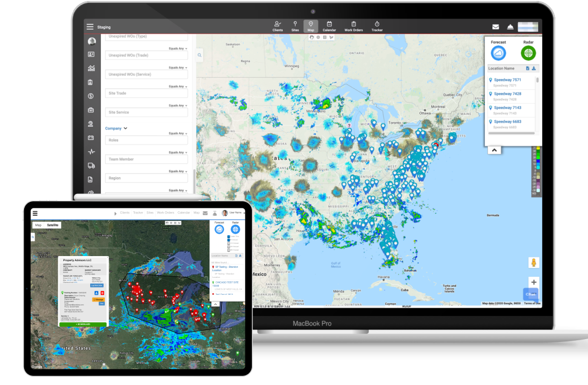This screenshot has width=588, height=385.
Task: Click the service bell icon on laptop
Action: pyautogui.click(x=510, y=27)
